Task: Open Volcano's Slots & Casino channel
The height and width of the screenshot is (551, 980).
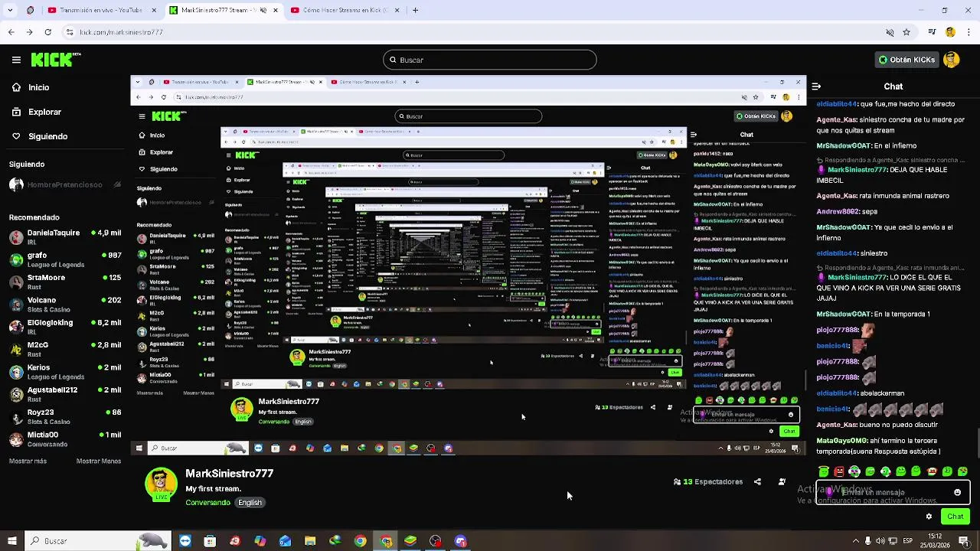Action: point(65,304)
